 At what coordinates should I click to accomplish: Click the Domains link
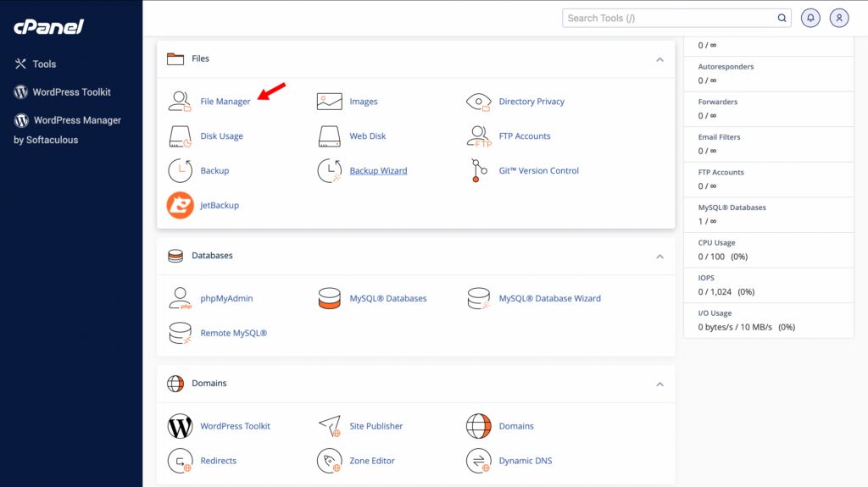point(516,426)
